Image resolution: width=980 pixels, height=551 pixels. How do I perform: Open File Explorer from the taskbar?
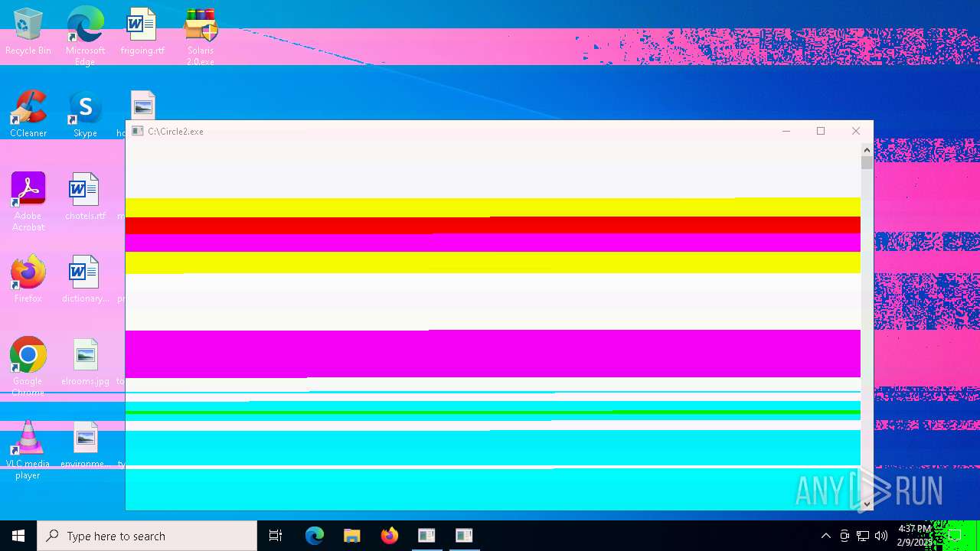tap(351, 536)
